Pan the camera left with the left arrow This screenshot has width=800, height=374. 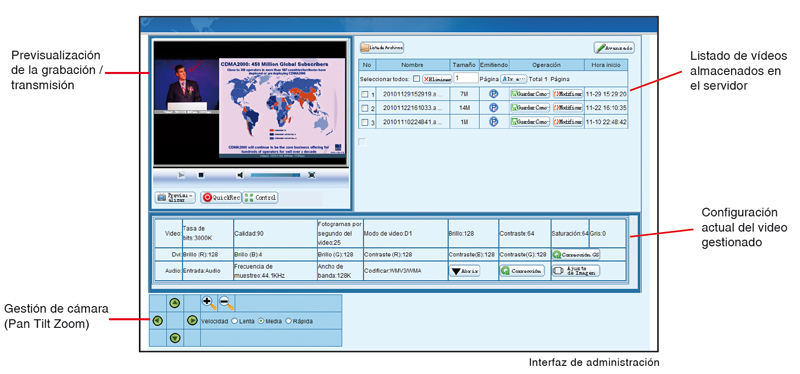[157, 321]
